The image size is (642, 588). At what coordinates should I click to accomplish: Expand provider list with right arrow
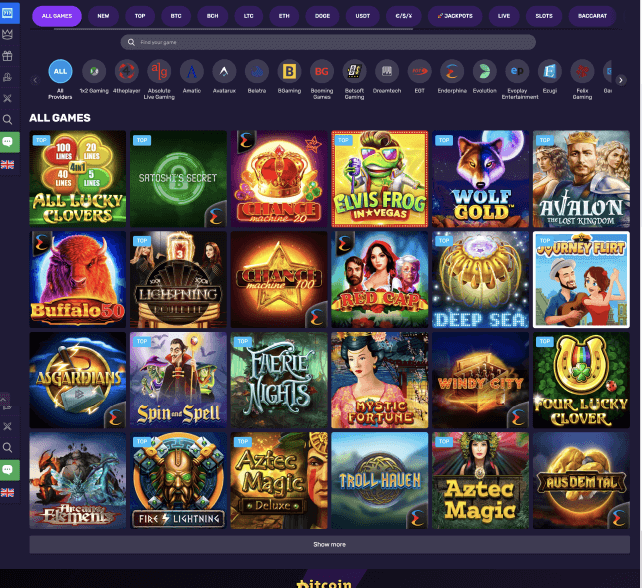click(621, 80)
